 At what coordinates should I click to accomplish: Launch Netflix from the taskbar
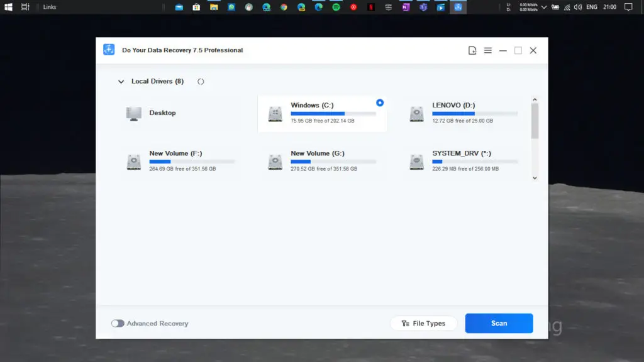371,7
